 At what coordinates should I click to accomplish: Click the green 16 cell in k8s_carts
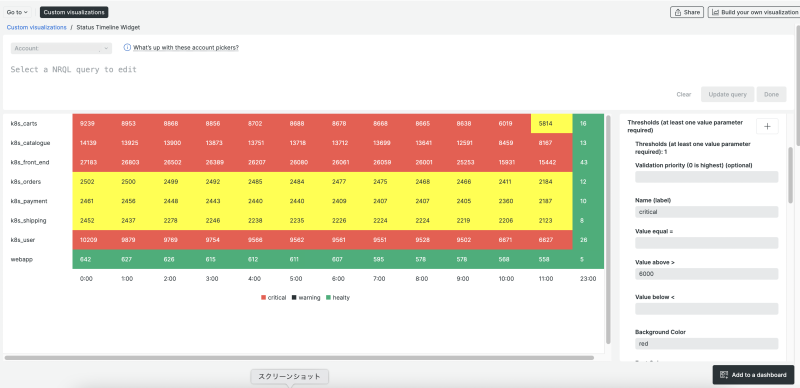pos(588,124)
